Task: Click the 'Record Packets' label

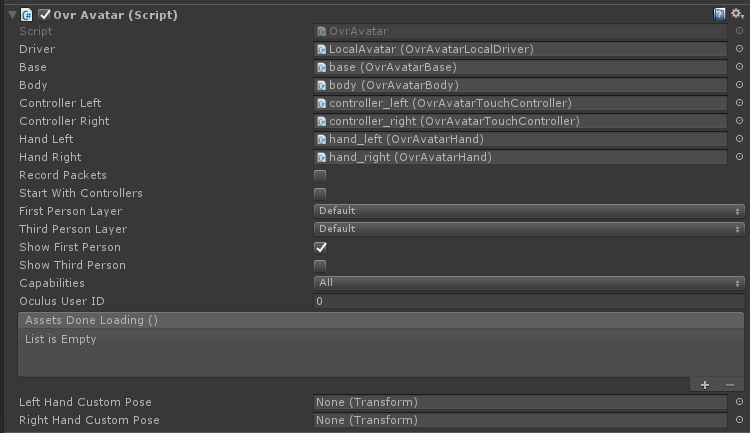Action: pos(63,175)
